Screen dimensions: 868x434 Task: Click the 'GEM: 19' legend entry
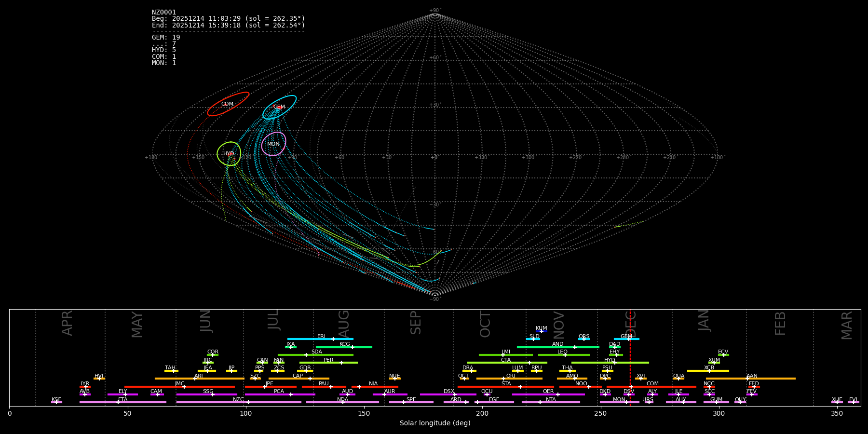pos(166,37)
